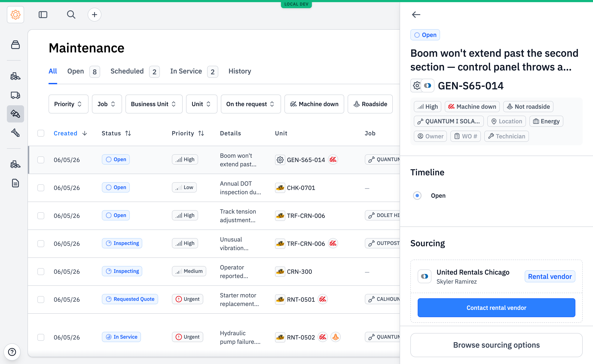Switch to the In Service tab

click(194, 72)
